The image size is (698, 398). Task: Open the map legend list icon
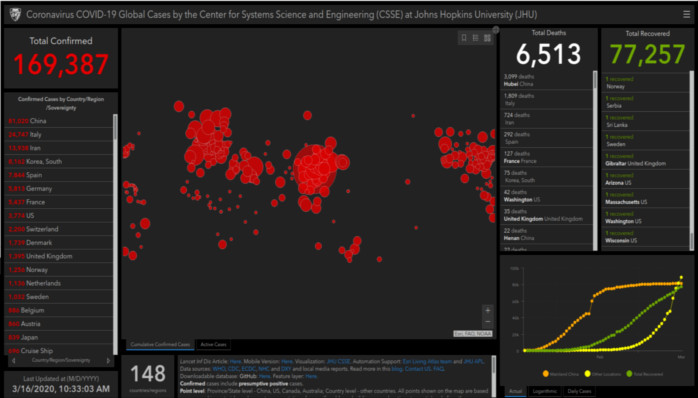[475, 38]
